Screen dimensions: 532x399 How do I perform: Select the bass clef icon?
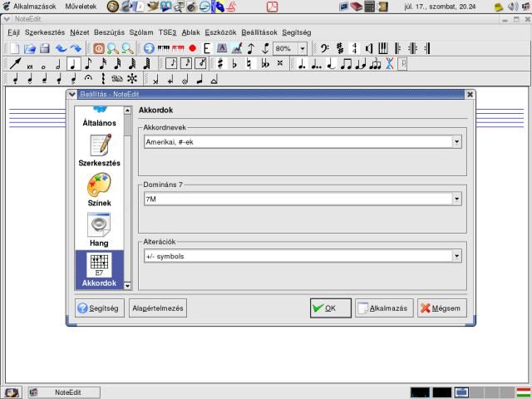click(x=324, y=48)
